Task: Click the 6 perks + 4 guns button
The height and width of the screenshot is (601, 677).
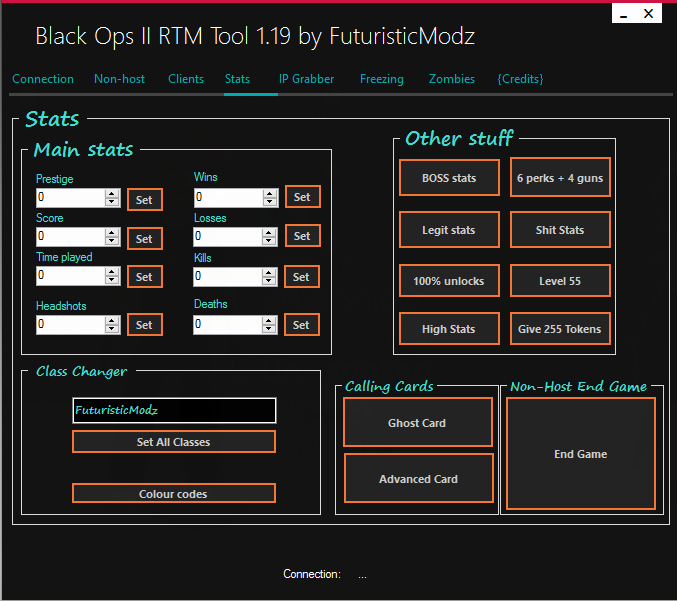Action: pos(560,177)
